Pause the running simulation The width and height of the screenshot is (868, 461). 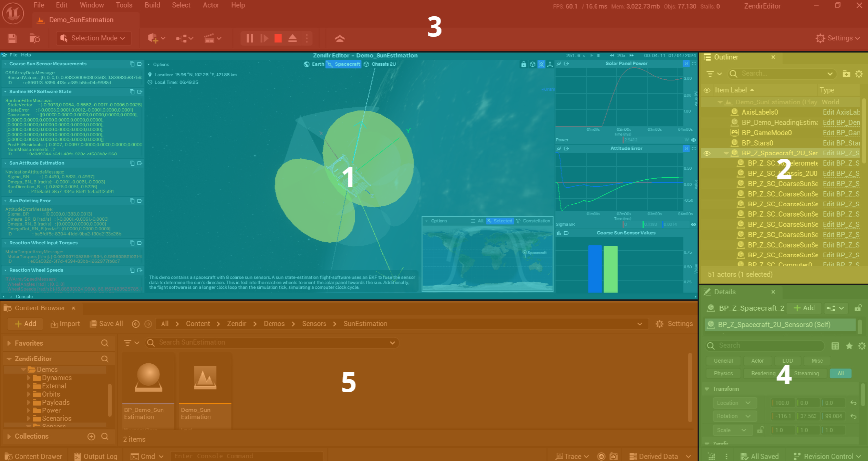(x=250, y=38)
